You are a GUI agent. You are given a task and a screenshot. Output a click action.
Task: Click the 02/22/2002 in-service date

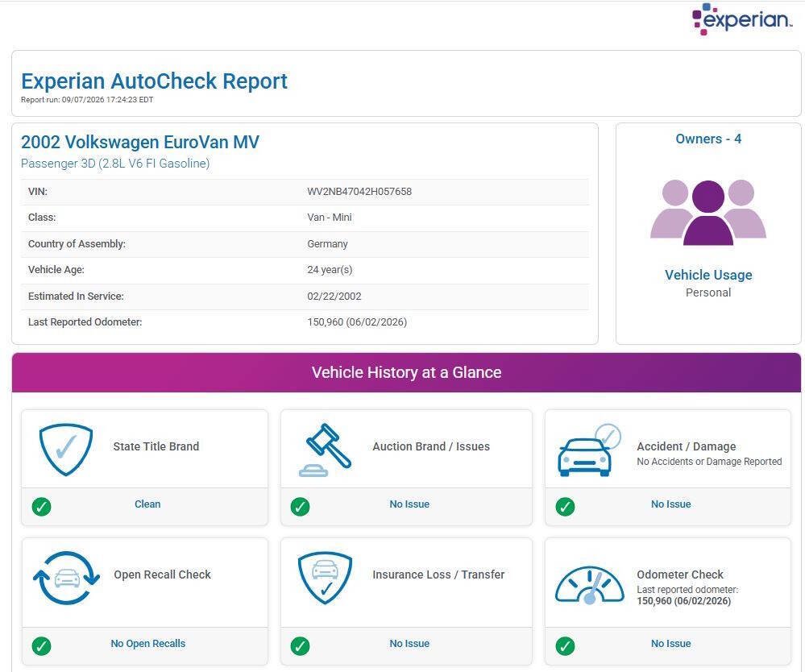[x=334, y=297]
